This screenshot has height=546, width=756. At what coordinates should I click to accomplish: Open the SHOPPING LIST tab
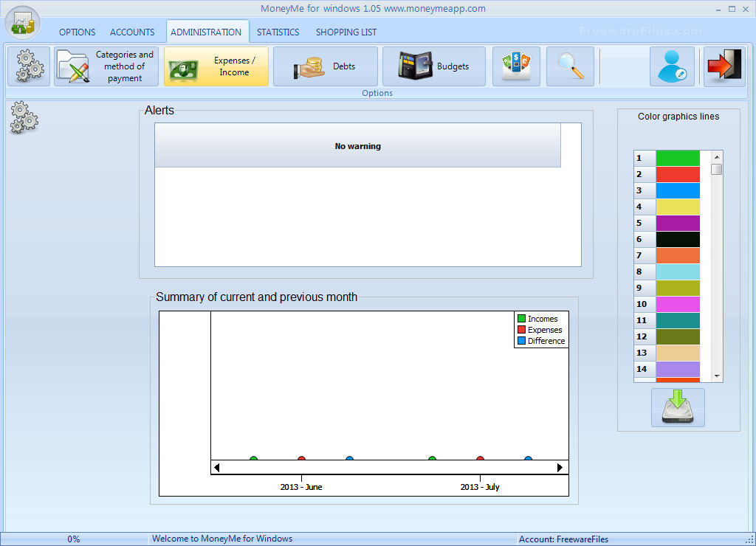[x=346, y=32]
